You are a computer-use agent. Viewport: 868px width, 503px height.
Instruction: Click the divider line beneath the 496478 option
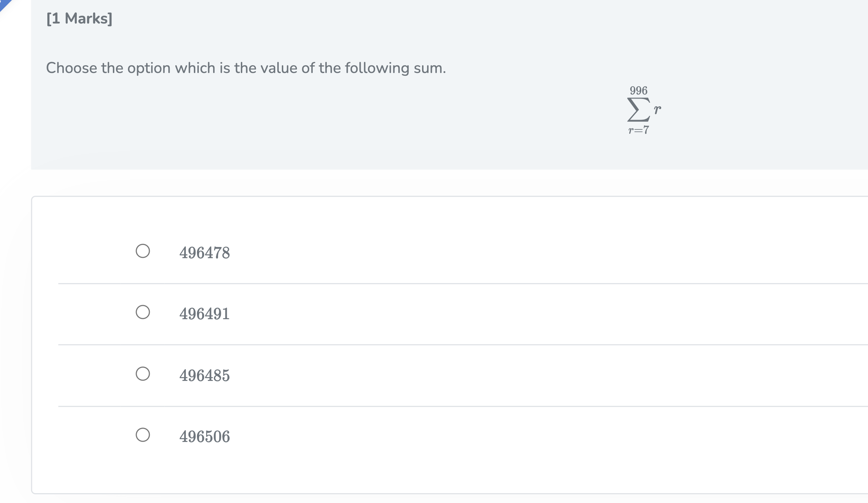click(x=463, y=283)
